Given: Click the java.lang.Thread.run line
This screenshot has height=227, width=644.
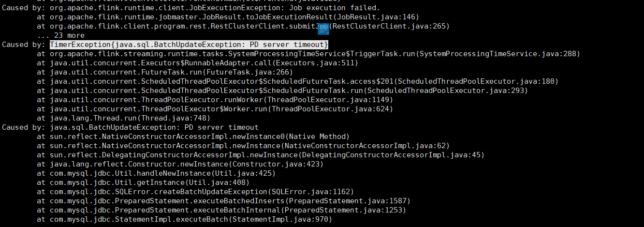Looking at the screenshot, I should point(123,118).
